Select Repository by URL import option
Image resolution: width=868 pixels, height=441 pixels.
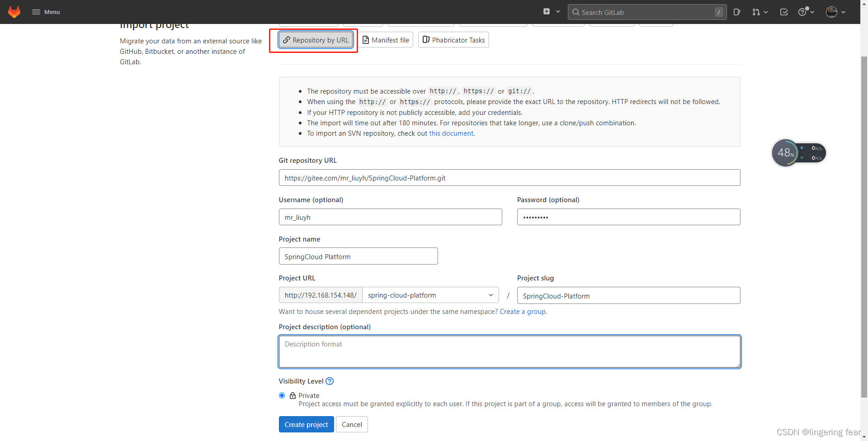tap(316, 40)
